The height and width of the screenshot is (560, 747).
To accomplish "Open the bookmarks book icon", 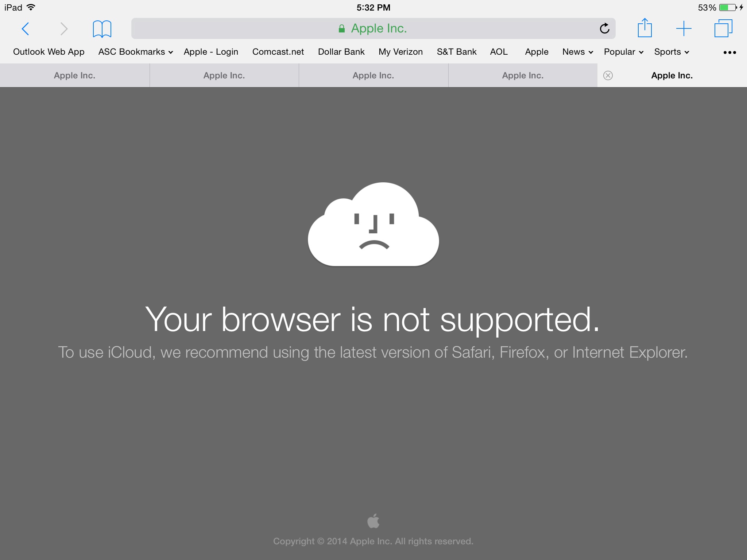I will pyautogui.click(x=102, y=29).
